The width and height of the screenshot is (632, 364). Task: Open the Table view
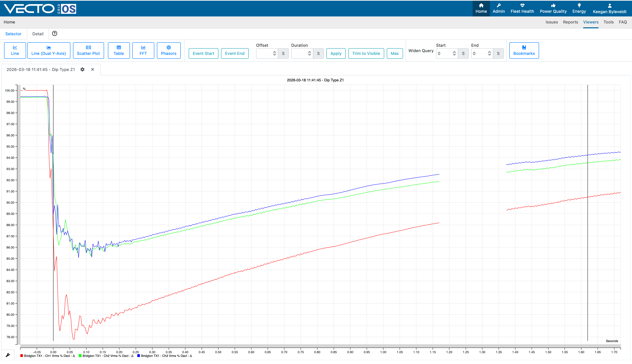coord(119,50)
